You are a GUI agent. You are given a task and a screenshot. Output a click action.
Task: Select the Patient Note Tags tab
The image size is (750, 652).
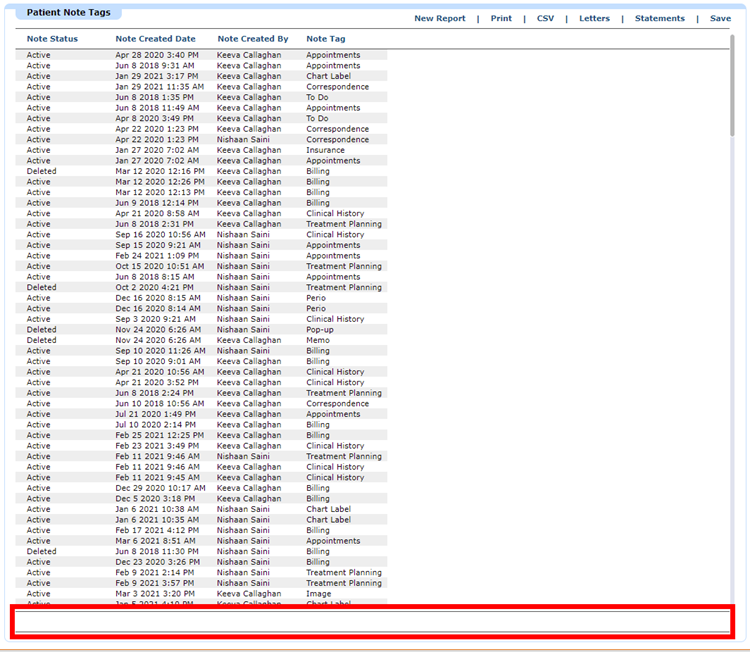coord(68,12)
